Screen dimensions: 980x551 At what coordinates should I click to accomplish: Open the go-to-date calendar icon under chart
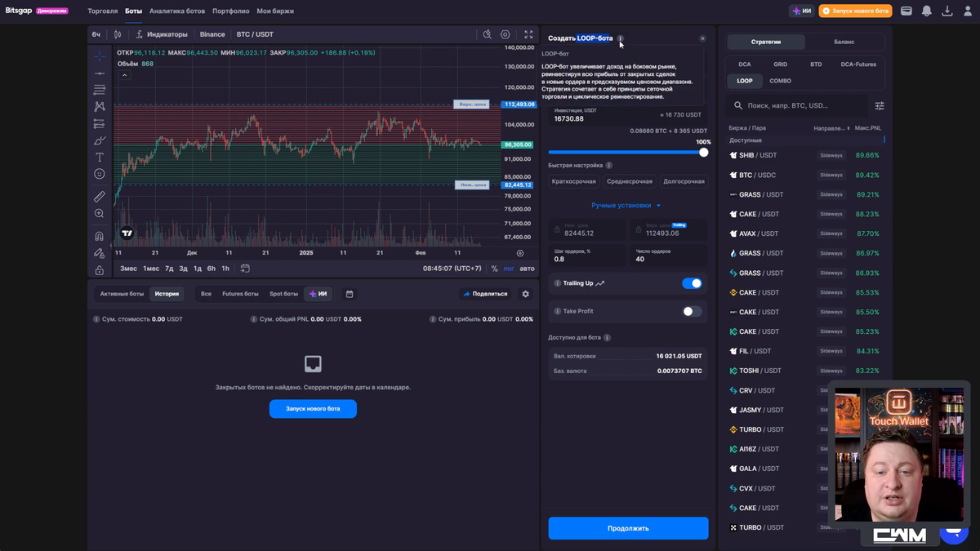pyautogui.click(x=245, y=268)
